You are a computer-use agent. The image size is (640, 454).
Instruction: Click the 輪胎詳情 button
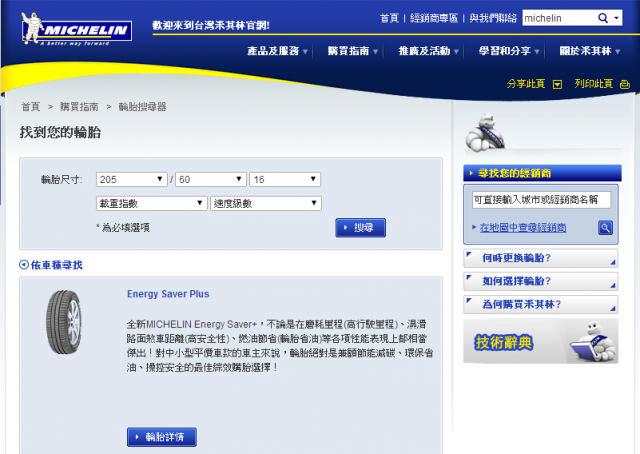(162, 437)
